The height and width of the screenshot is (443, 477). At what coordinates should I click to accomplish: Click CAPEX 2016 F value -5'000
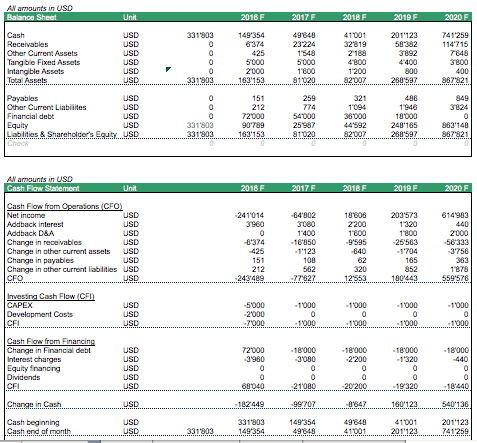(x=254, y=305)
